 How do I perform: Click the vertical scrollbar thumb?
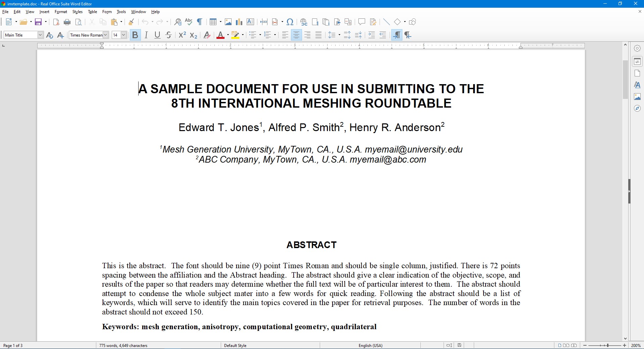tap(625, 79)
